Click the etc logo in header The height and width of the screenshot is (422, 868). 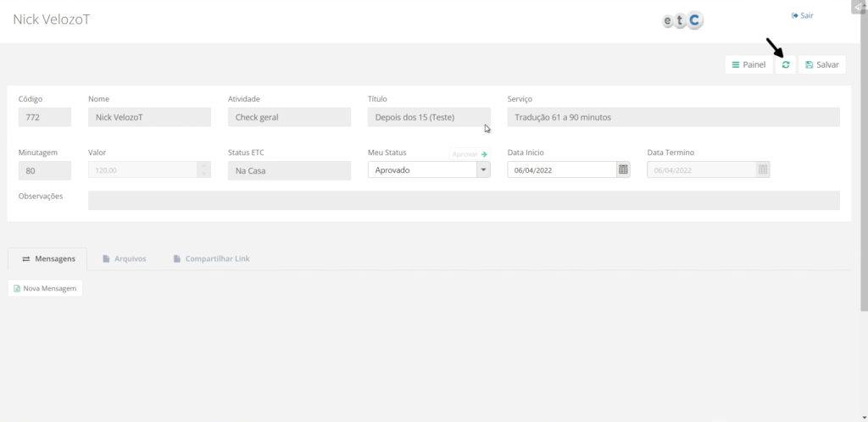pyautogui.click(x=682, y=20)
